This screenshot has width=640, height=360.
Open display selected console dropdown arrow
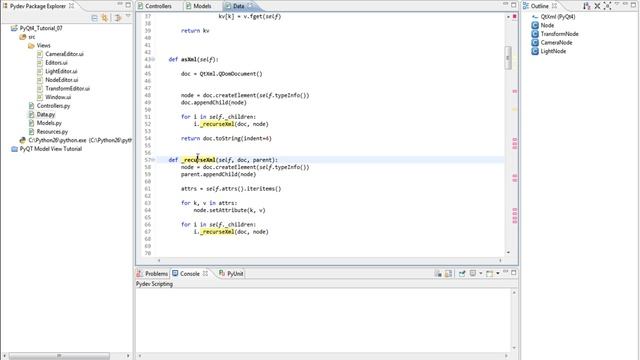click(x=480, y=273)
